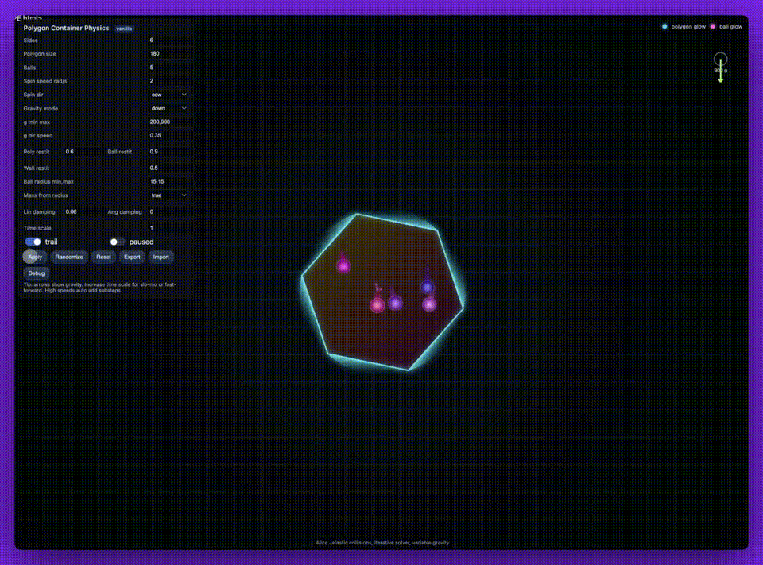This screenshot has height=565, width=763.
Task: Open the Gravity mode dropdown
Action: tap(168, 108)
